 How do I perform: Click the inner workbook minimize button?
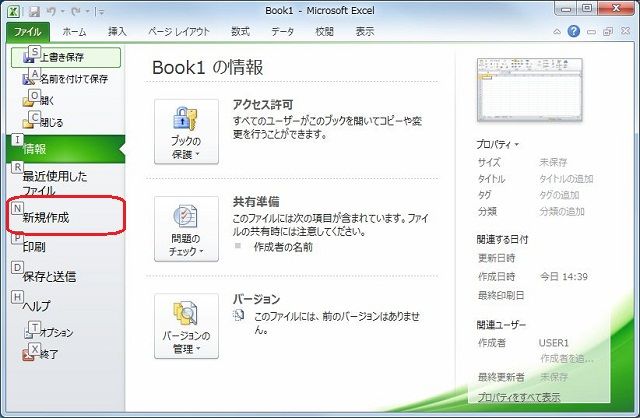(591, 31)
